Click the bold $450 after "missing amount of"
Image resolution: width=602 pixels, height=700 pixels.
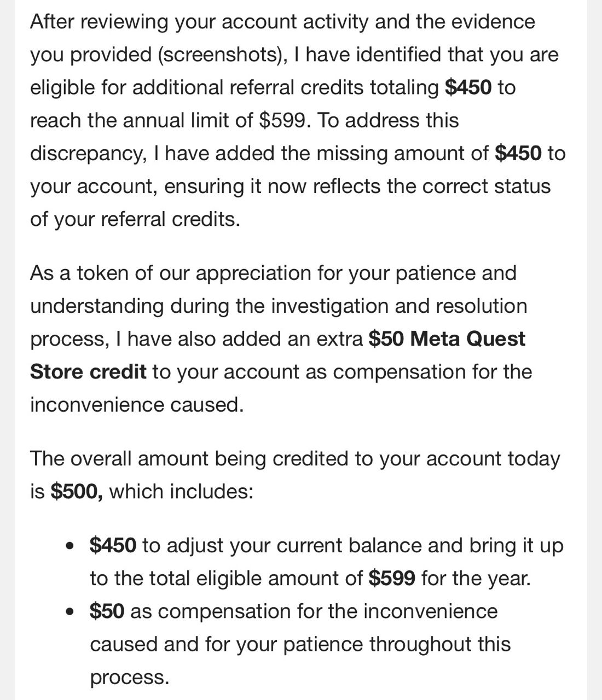click(x=518, y=153)
